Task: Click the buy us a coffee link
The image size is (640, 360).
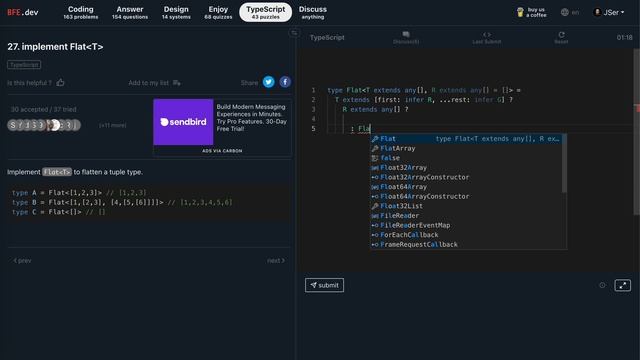Action: coord(531,12)
